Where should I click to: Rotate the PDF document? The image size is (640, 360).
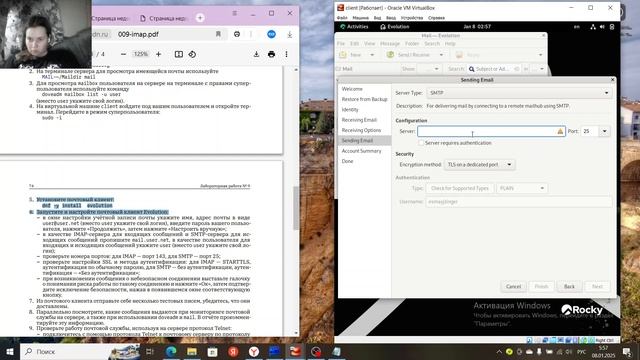click(192, 54)
